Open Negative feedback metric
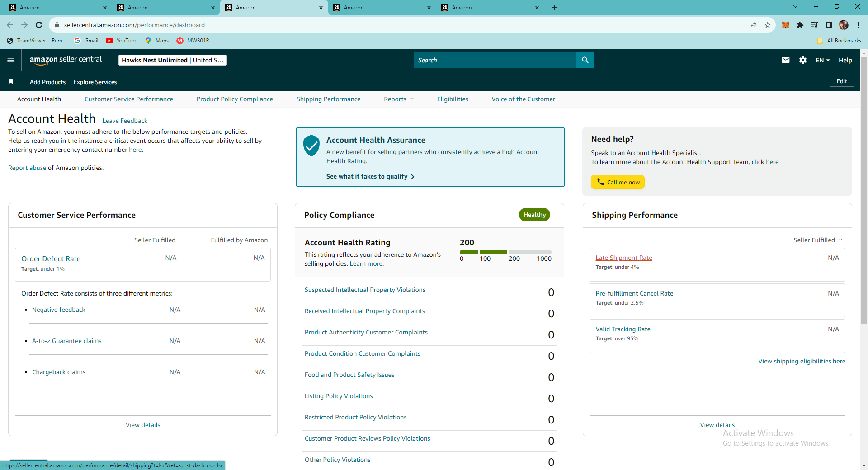Image resolution: width=868 pixels, height=470 pixels. coord(59,310)
